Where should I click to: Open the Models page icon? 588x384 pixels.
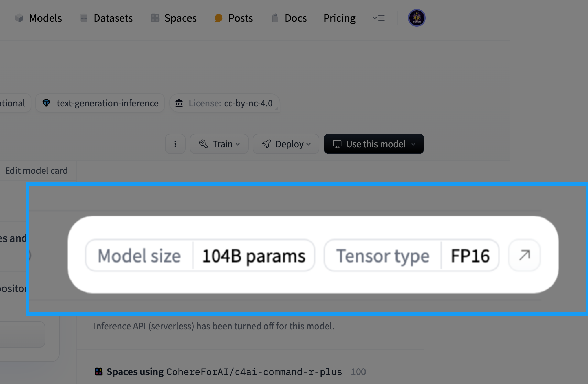(19, 18)
